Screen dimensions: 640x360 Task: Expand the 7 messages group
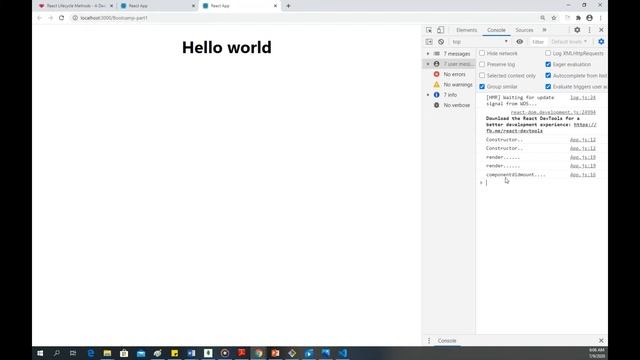coord(428,54)
